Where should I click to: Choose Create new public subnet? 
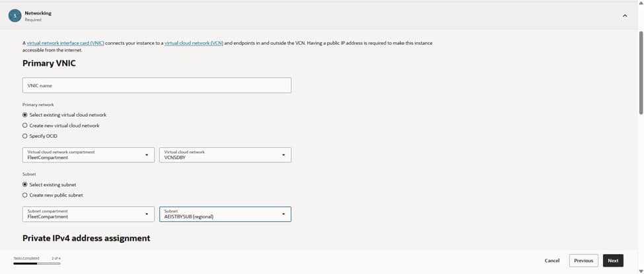(25, 195)
